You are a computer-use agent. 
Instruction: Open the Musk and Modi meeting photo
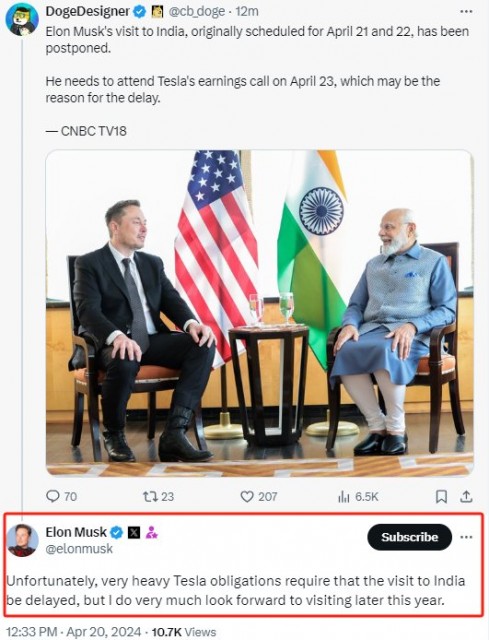point(260,313)
